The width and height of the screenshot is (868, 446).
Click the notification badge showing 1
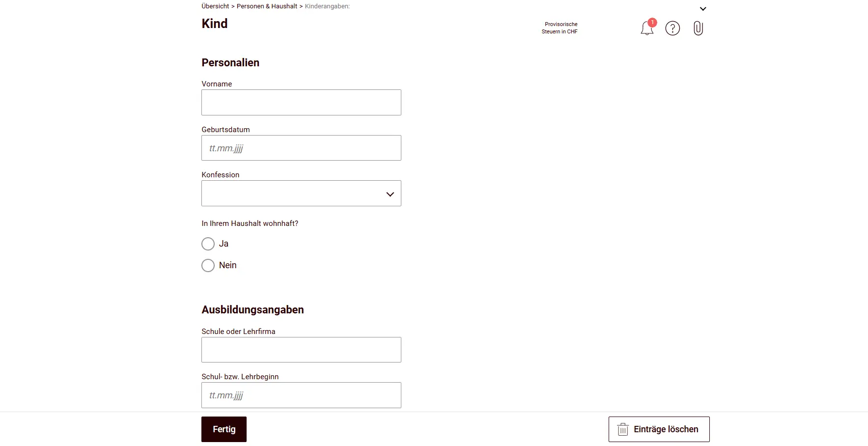click(652, 22)
